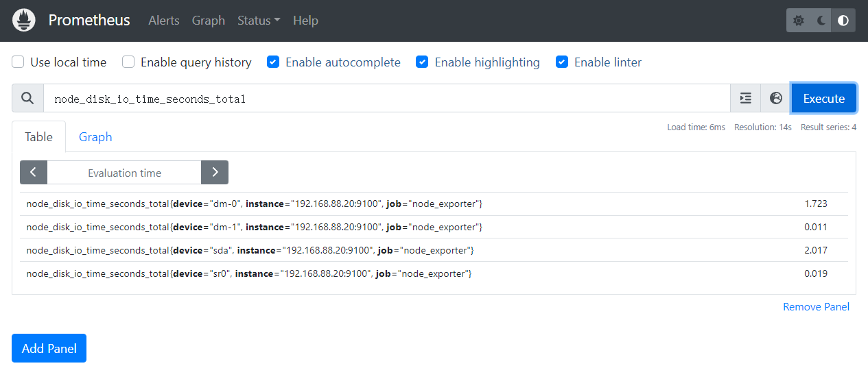Toggle the Enable linter checkbox

[562, 62]
